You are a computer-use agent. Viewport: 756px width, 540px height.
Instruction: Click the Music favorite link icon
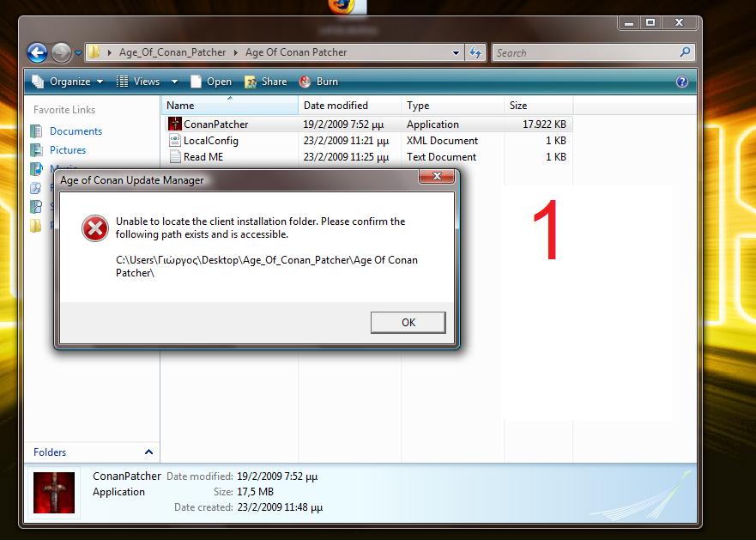pyautogui.click(x=36, y=168)
